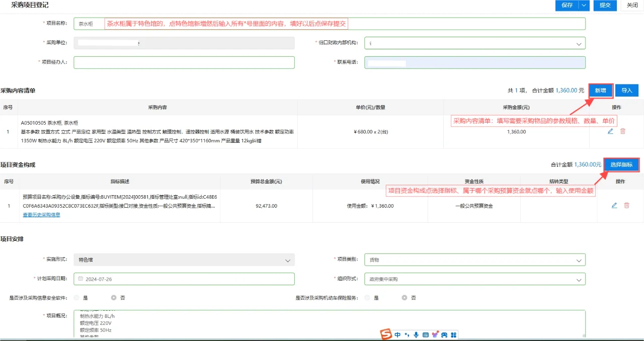Click the 采购项目登记 page title

click(x=30, y=5)
